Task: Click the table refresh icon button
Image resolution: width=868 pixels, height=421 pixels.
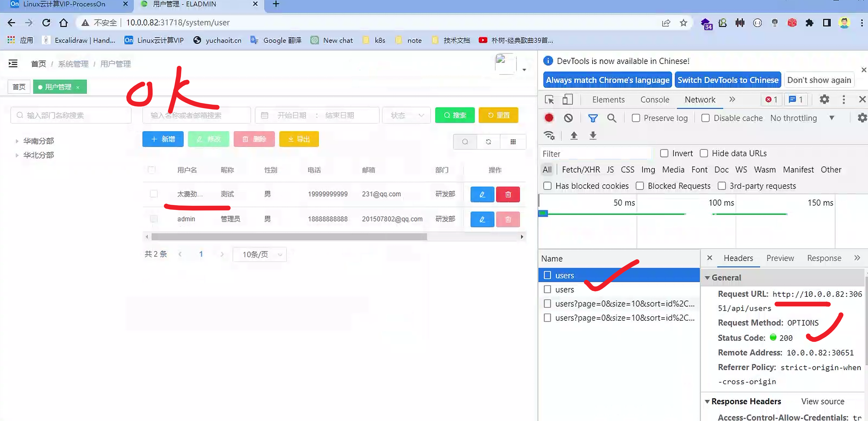Action: tap(488, 142)
